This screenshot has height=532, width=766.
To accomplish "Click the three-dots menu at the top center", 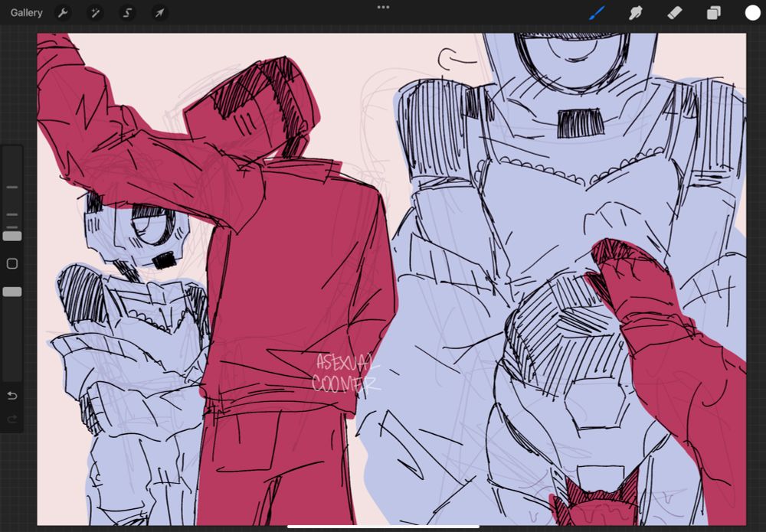I will click(384, 8).
